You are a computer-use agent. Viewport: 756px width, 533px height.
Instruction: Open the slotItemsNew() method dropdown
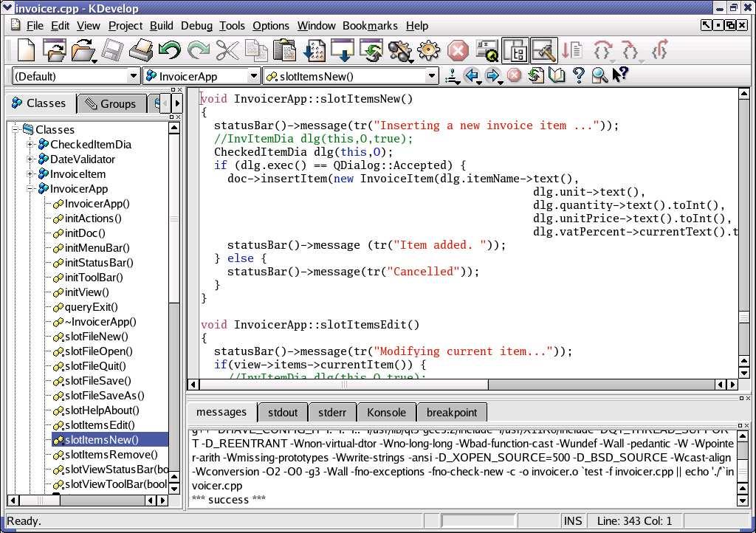pos(431,76)
